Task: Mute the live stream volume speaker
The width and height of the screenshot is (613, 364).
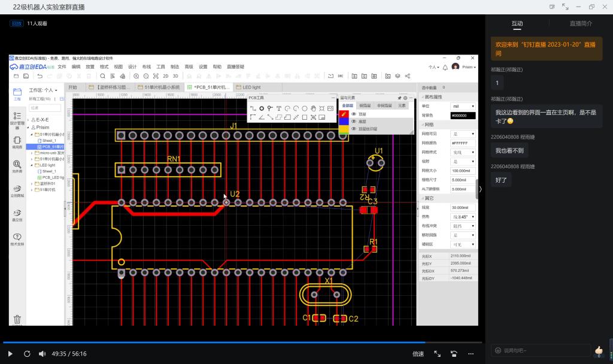Action: [43, 354]
